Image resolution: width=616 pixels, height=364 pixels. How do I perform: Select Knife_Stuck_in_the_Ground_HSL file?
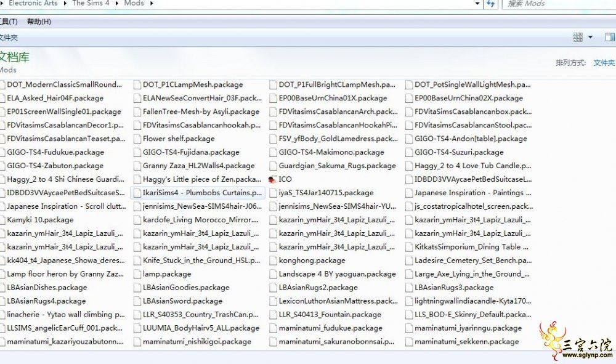197,261
